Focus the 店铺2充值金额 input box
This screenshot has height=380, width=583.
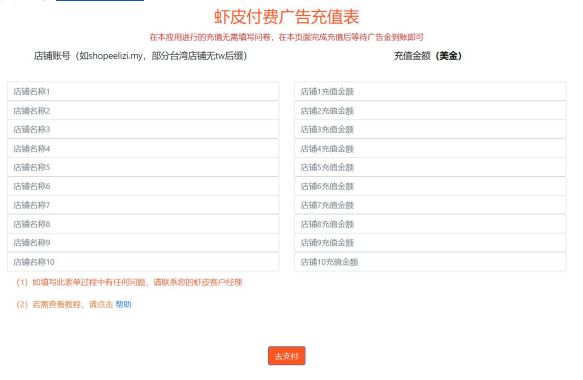click(x=430, y=110)
